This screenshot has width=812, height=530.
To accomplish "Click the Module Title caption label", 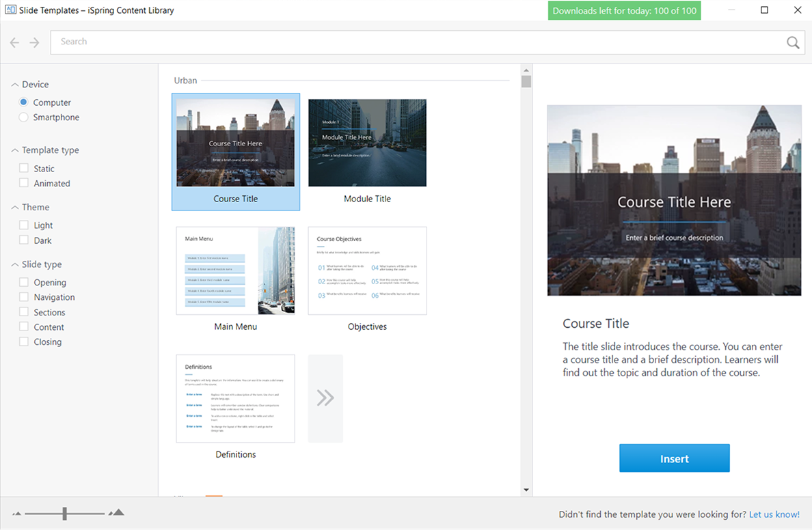I will point(367,199).
